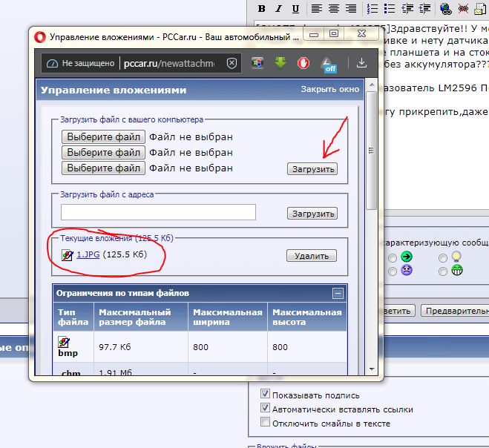Click the file URL address input field

click(158, 213)
